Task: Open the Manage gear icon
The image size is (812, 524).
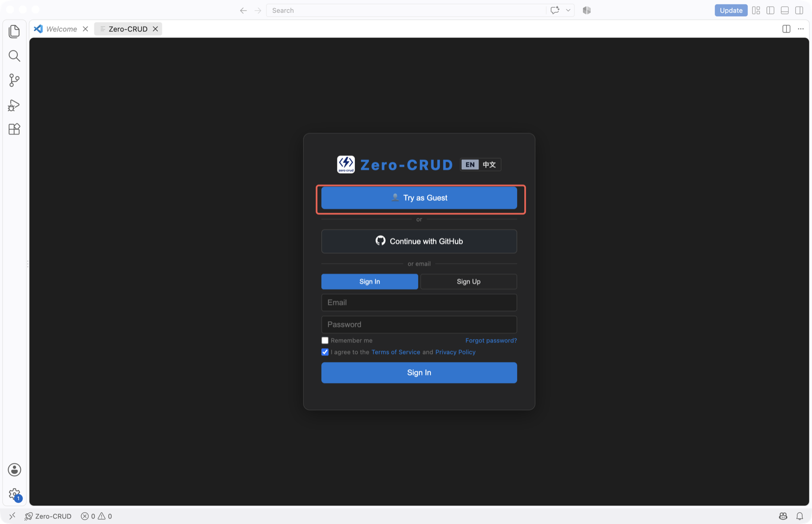Action: click(14, 494)
